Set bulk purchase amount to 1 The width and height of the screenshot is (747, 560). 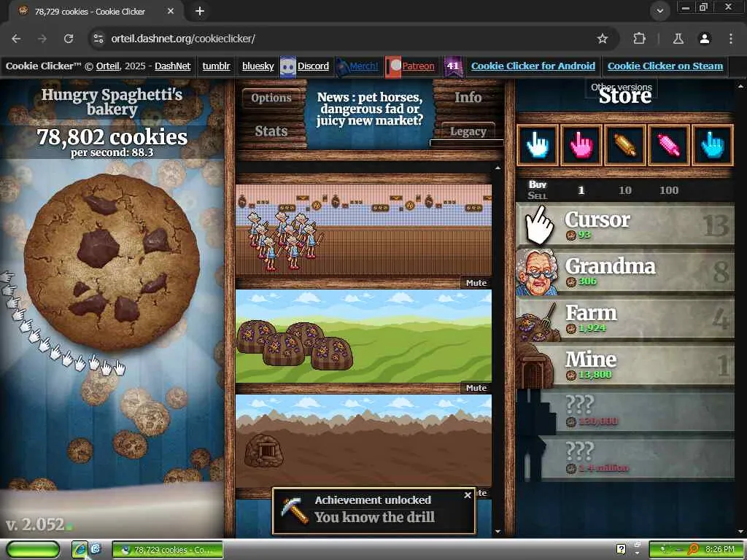581,190
